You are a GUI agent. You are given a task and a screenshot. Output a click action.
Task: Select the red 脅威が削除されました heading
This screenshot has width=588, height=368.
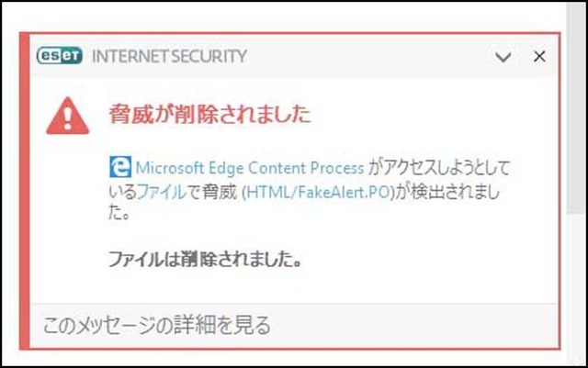(210, 114)
